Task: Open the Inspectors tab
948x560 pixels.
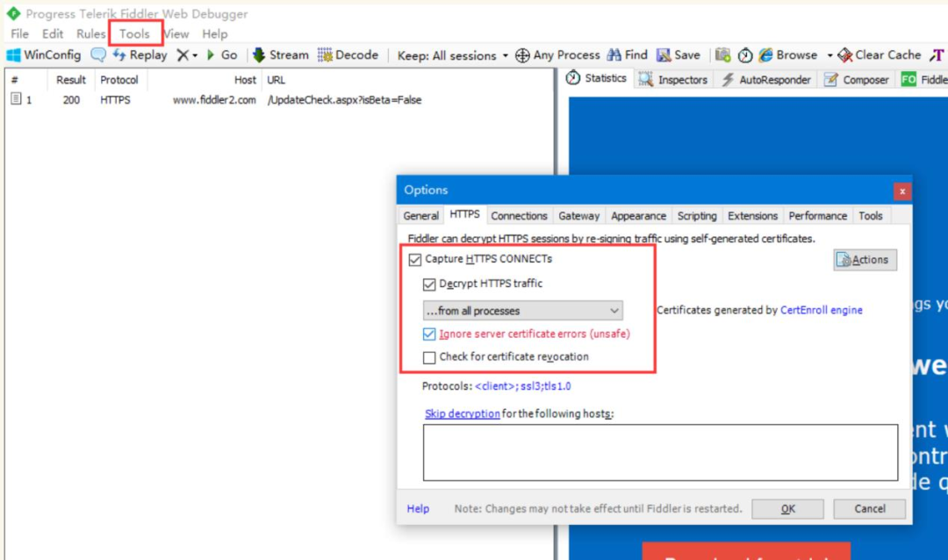Action: click(x=674, y=80)
